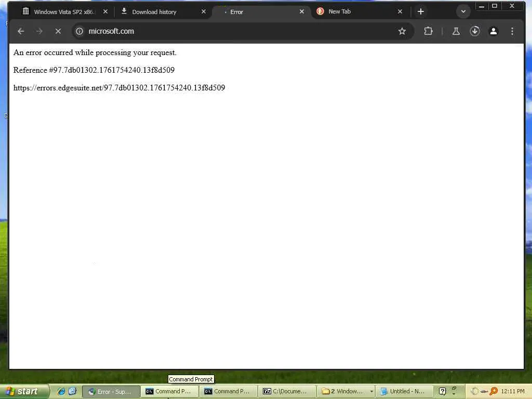Close the Windows Vista SP2 tab
Image resolution: width=532 pixels, height=399 pixels.
105,11
